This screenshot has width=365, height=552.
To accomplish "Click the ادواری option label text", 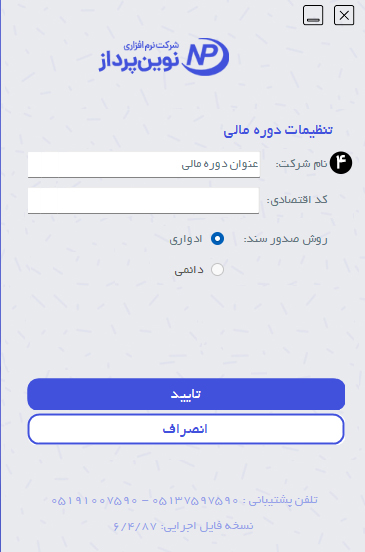I will pyautogui.click(x=186, y=239).
